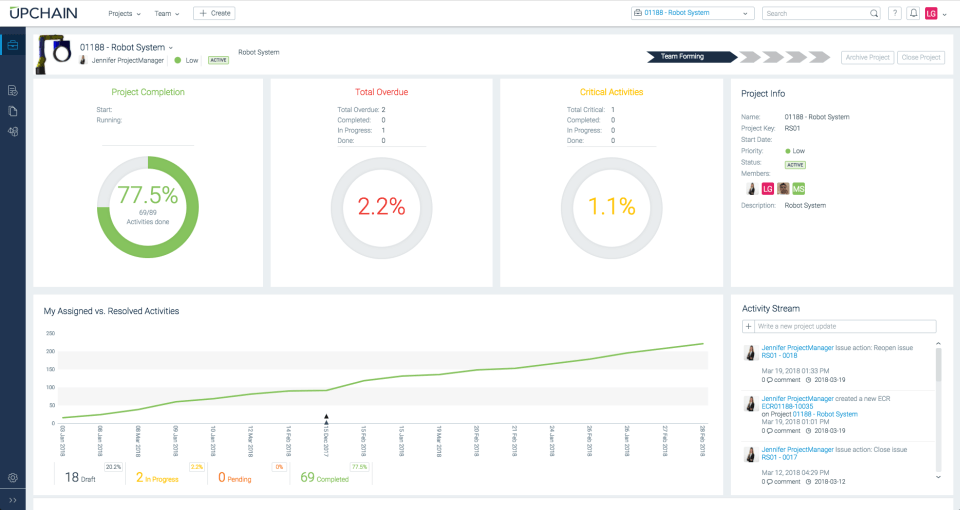The image size is (960, 510).
Task: Click the search magnifier icon
Action: coord(874,13)
